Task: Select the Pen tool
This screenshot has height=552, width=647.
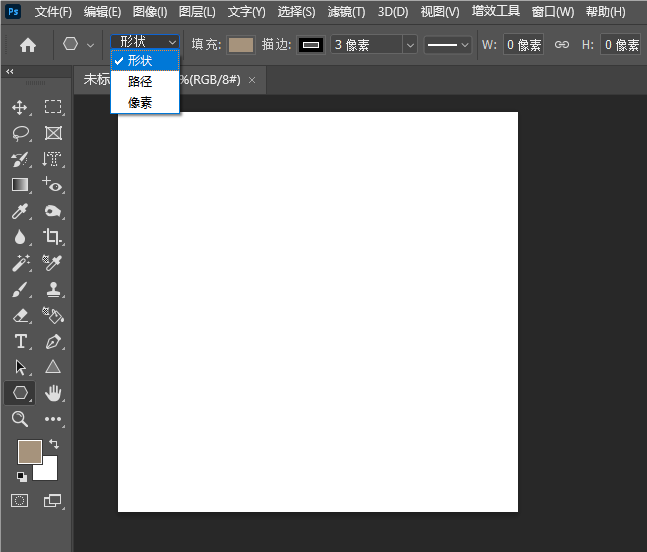Action: [53, 342]
